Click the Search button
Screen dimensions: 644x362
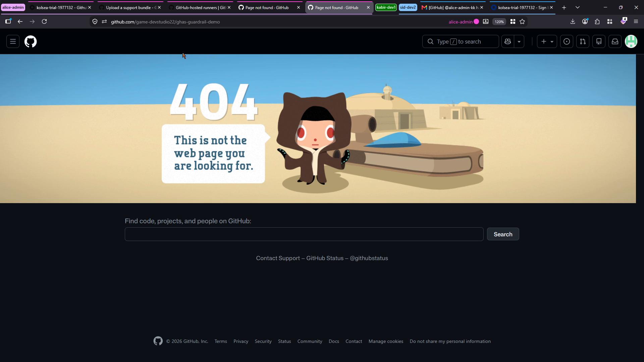503,234
